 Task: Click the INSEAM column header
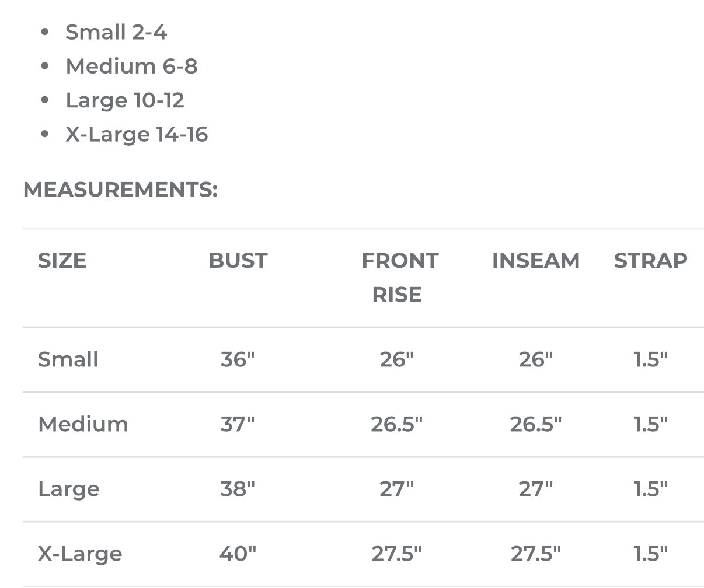click(x=535, y=260)
